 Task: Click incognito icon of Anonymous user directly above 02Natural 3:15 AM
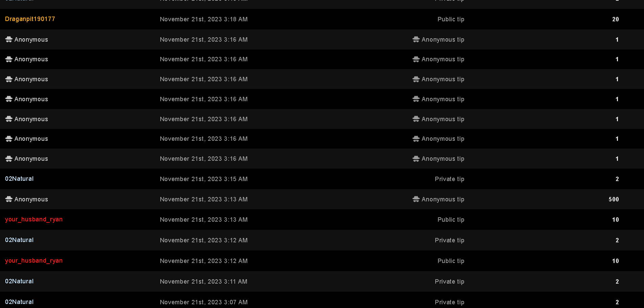[9, 158]
